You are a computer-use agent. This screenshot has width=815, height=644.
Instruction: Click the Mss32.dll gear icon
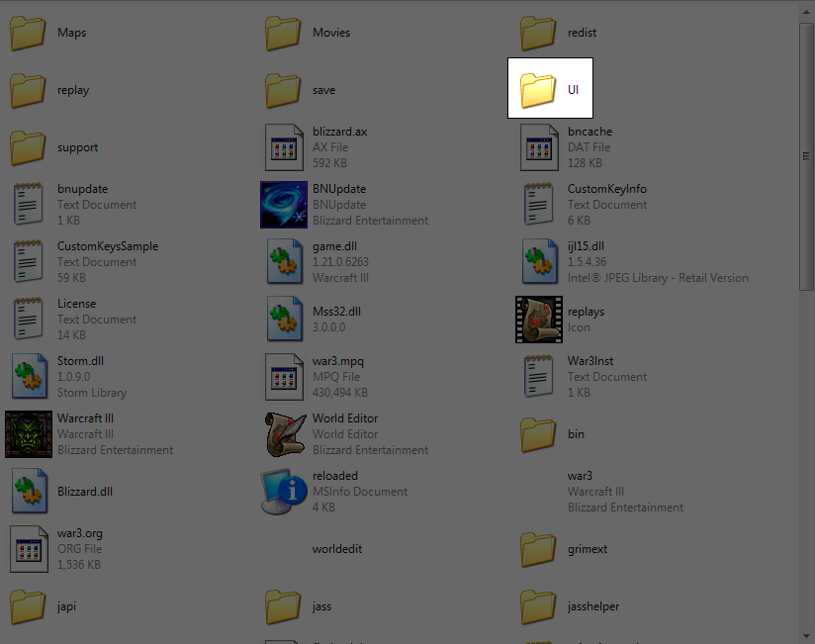284,320
